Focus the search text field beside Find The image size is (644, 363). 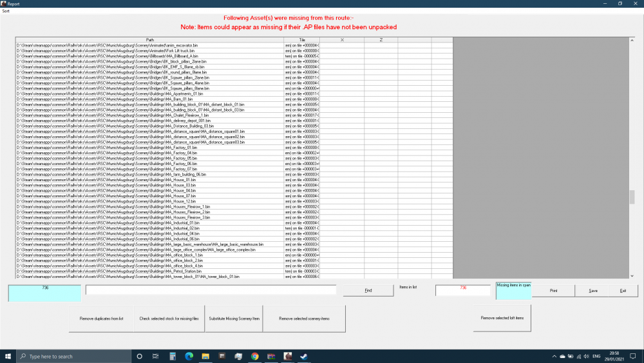(x=211, y=290)
